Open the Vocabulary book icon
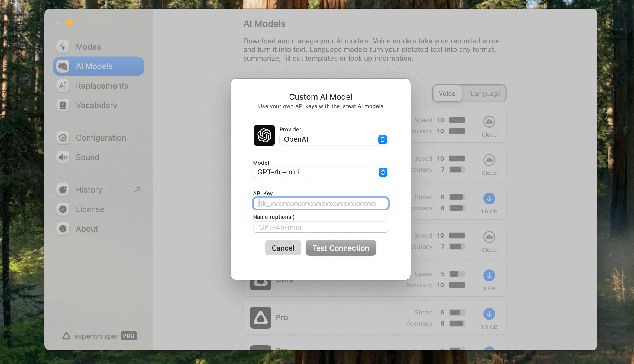Screen dimensions: 634x364 click(63, 105)
